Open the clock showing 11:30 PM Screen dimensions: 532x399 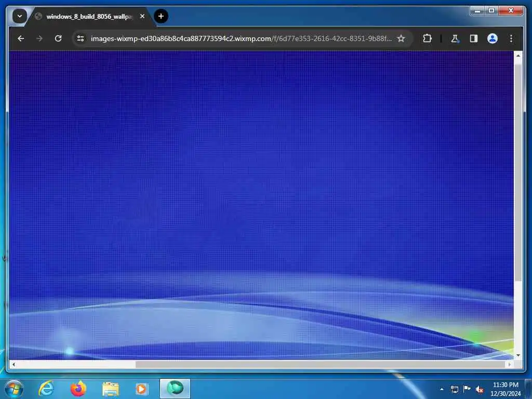coord(506,389)
